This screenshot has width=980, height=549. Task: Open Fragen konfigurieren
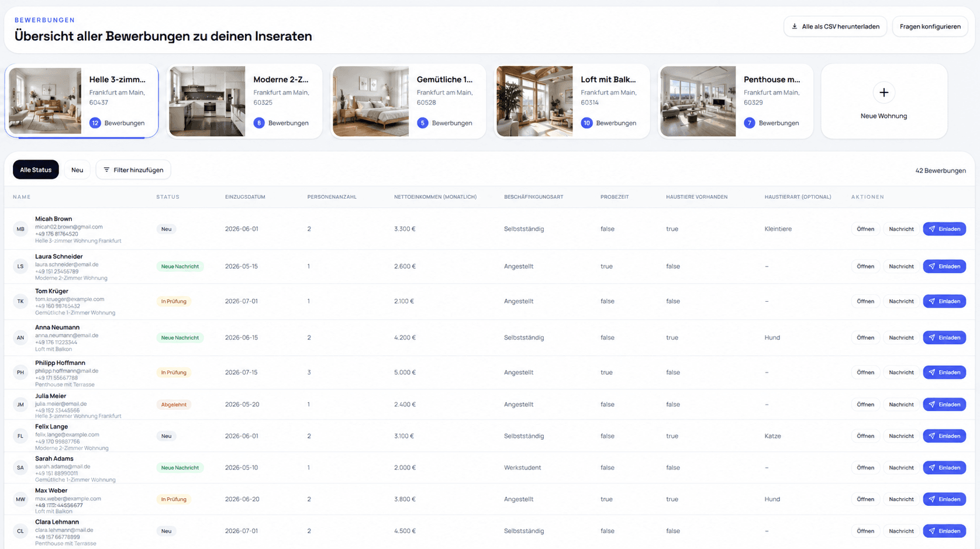point(930,26)
